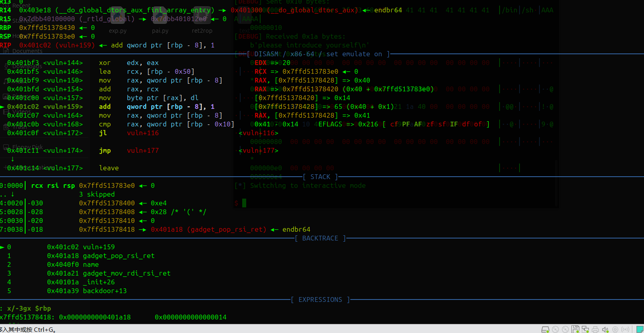This screenshot has height=333, width=644.
Task: Click the gadget_pop_rsi_ret stack entry
Action: point(209,229)
